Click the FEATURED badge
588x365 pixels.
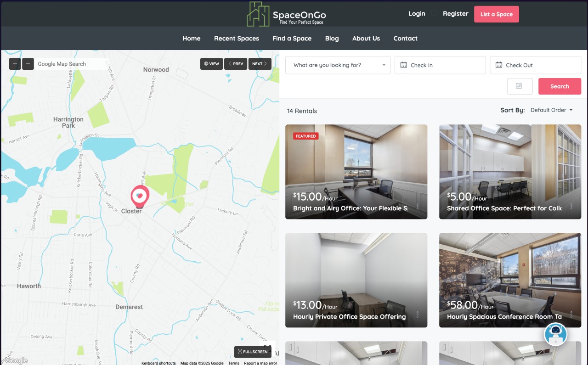[x=306, y=136]
